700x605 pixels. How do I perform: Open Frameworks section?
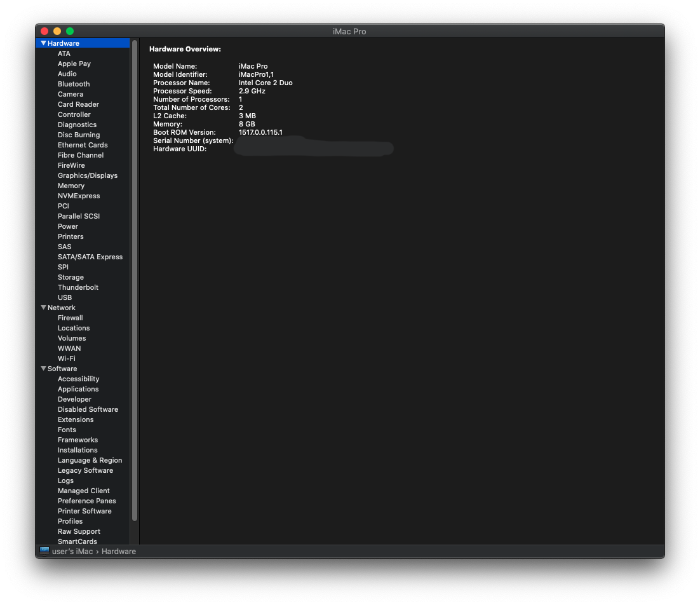pos(77,440)
